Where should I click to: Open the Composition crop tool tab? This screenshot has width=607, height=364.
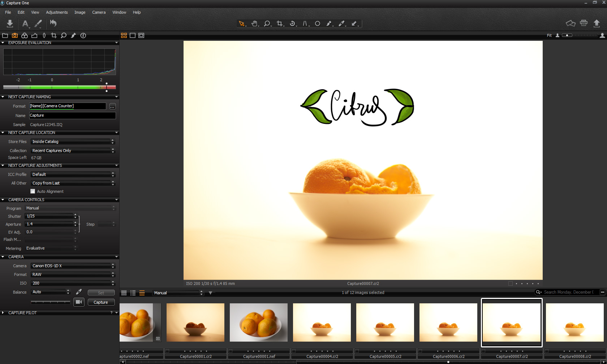pos(54,35)
